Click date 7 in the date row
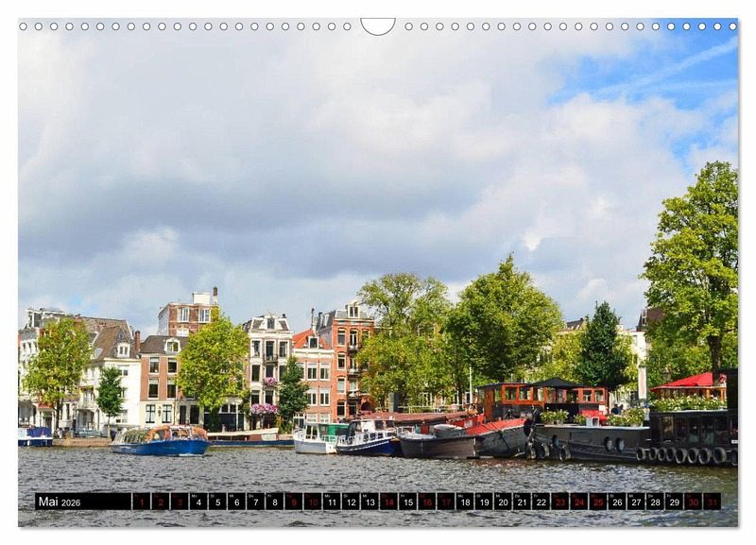756x545 pixels. pyautogui.click(x=255, y=502)
